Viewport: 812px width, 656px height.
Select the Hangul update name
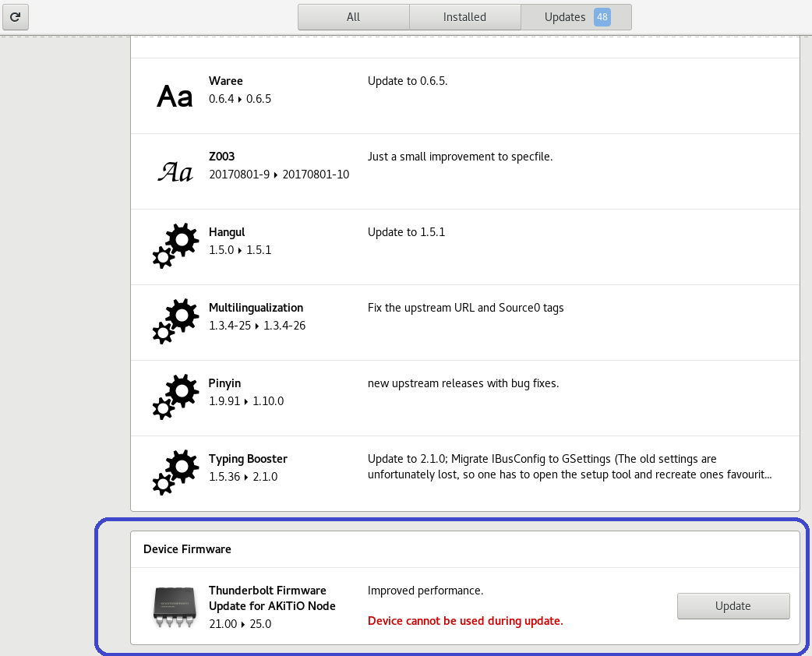(x=227, y=232)
